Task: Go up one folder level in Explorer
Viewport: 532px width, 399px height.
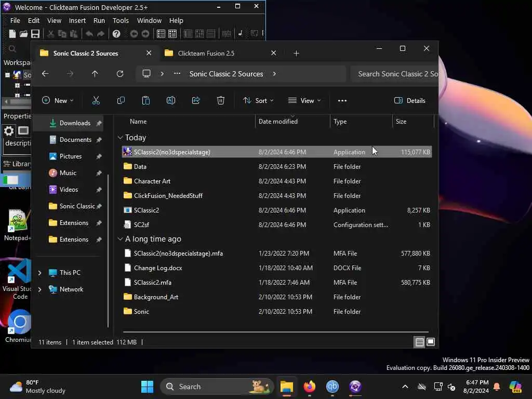Action: coord(95,74)
